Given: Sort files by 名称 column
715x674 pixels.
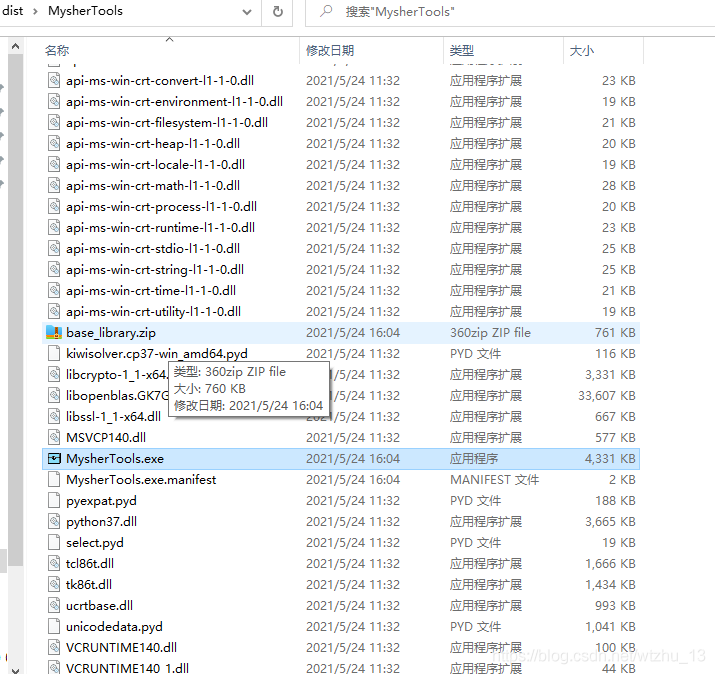Looking at the screenshot, I should 58,50.
